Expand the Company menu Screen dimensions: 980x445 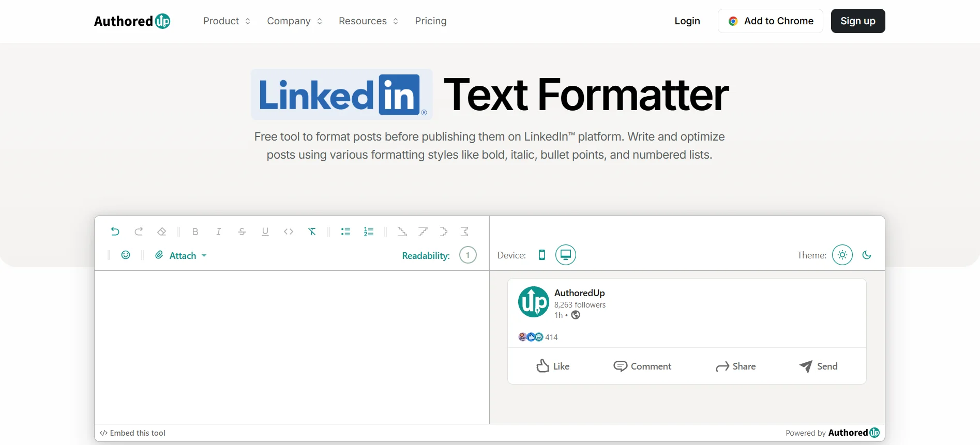(x=294, y=21)
